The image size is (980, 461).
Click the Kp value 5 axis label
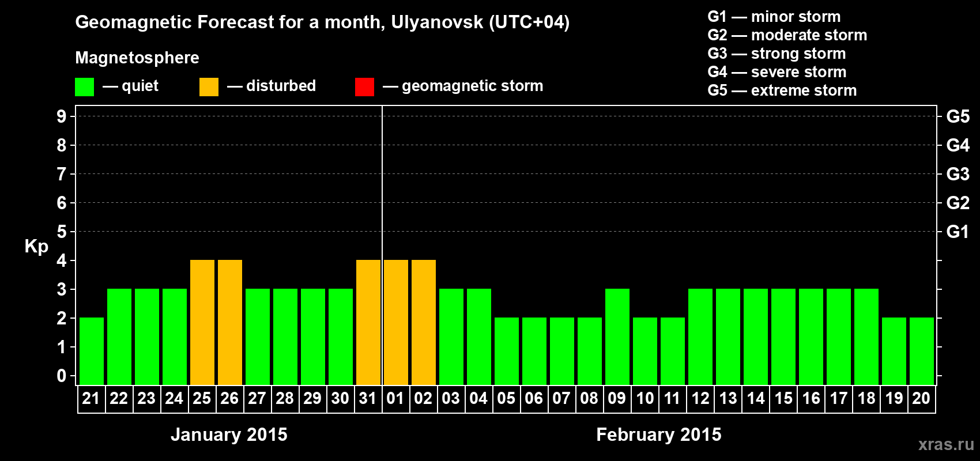[x=62, y=232]
